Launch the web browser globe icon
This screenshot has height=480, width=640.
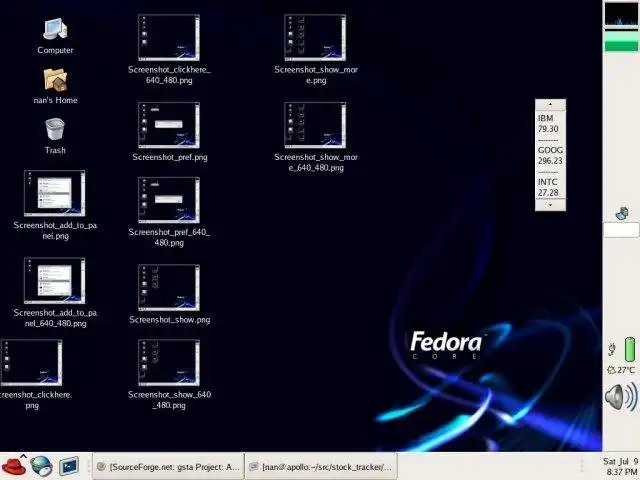(x=41, y=467)
